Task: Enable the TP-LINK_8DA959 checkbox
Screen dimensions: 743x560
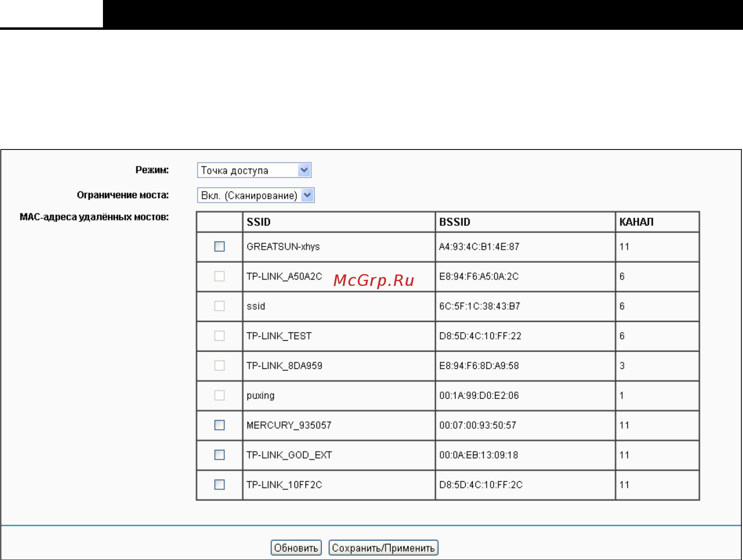Action: 219,366
